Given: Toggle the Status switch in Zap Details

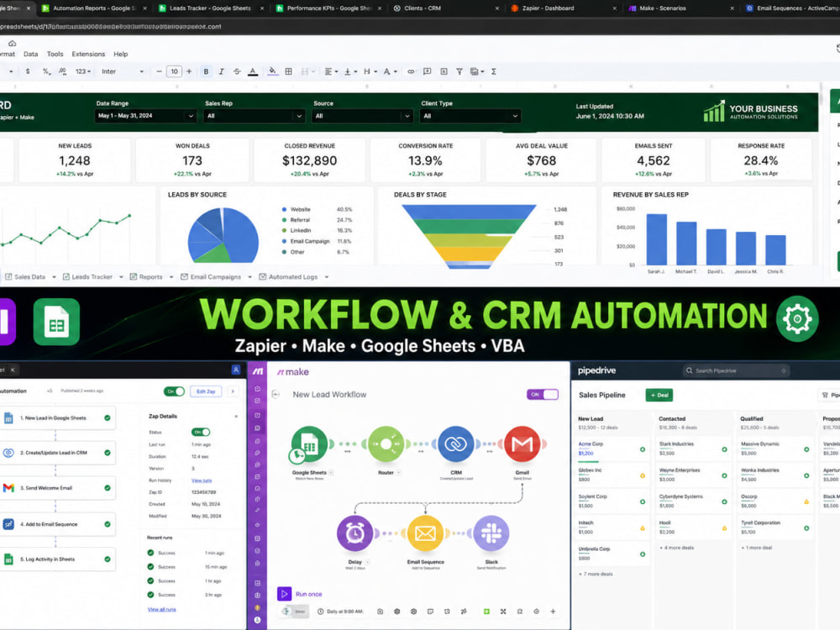Looking at the screenshot, I should [201, 432].
